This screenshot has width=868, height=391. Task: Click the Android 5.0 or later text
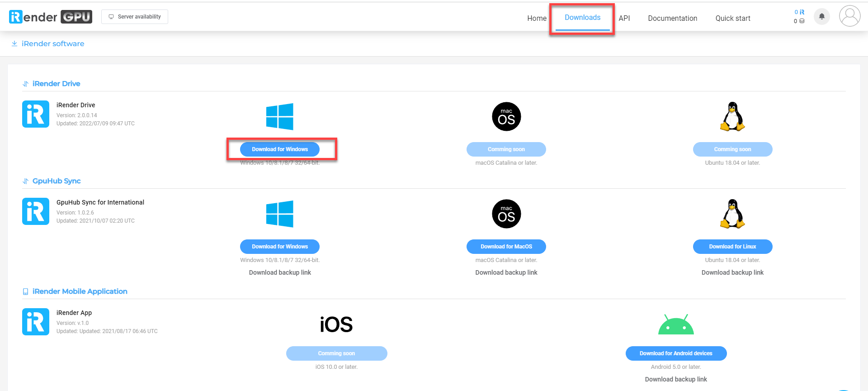[676, 367]
